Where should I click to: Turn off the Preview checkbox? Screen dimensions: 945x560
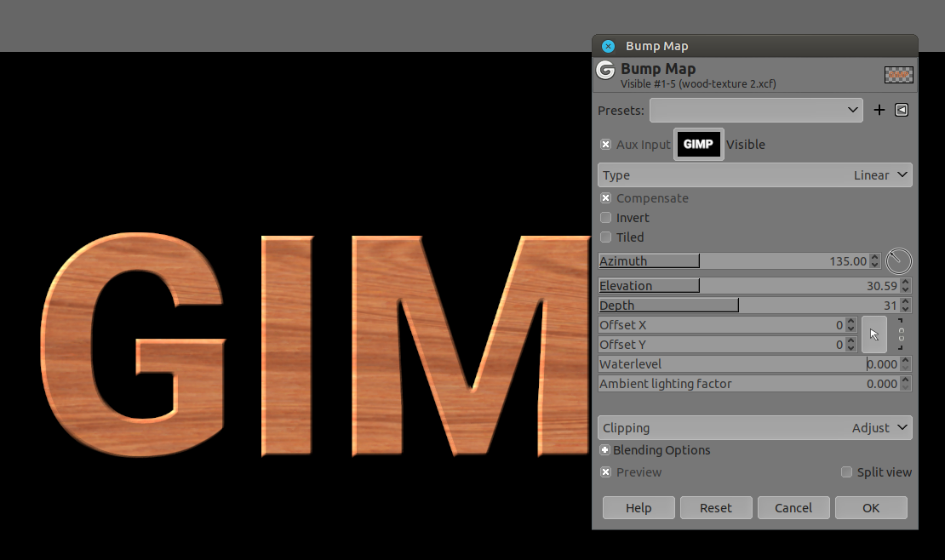coord(605,472)
